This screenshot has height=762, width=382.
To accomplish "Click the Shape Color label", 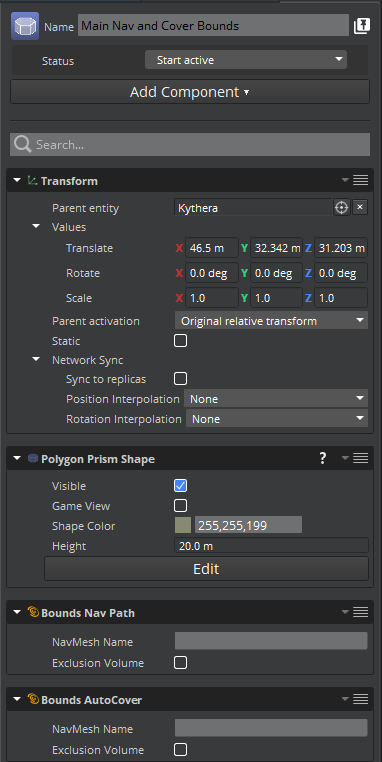I will pyautogui.click(x=84, y=526).
